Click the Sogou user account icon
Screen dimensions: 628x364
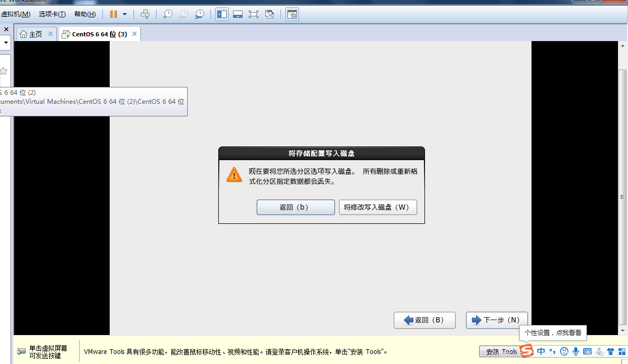pos(599,351)
